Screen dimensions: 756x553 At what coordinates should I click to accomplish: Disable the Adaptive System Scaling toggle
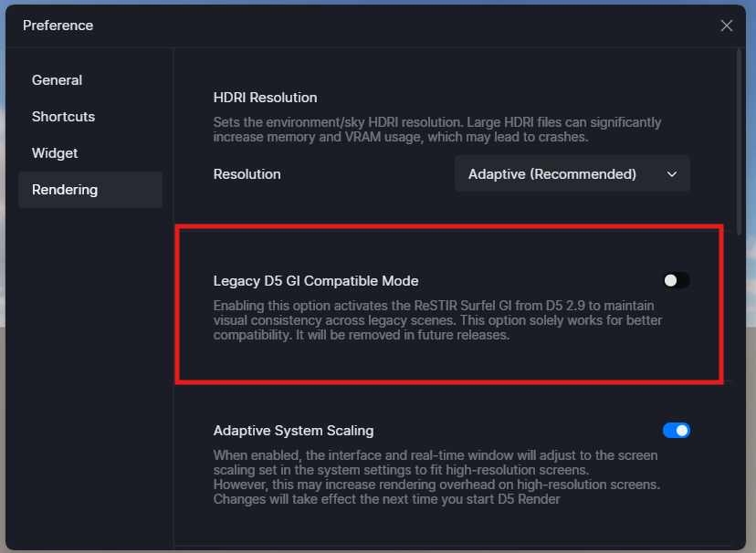tap(676, 430)
